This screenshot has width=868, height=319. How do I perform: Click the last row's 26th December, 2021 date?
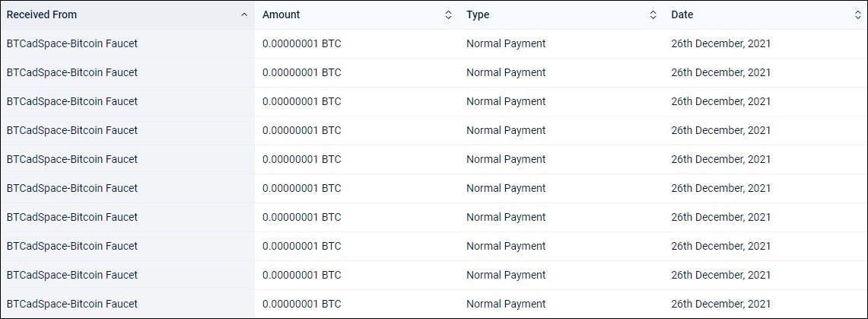pos(720,304)
